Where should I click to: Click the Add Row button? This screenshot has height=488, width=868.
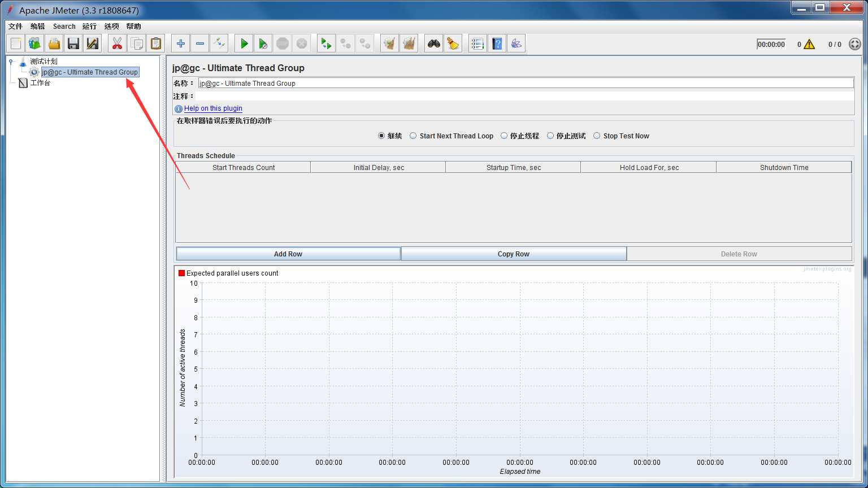click(x=288, y=254)
